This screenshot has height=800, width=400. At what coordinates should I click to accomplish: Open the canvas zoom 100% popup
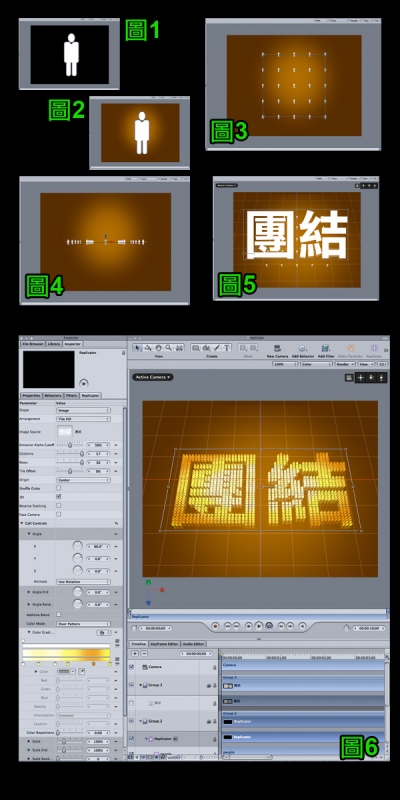[x=285, y=364]
